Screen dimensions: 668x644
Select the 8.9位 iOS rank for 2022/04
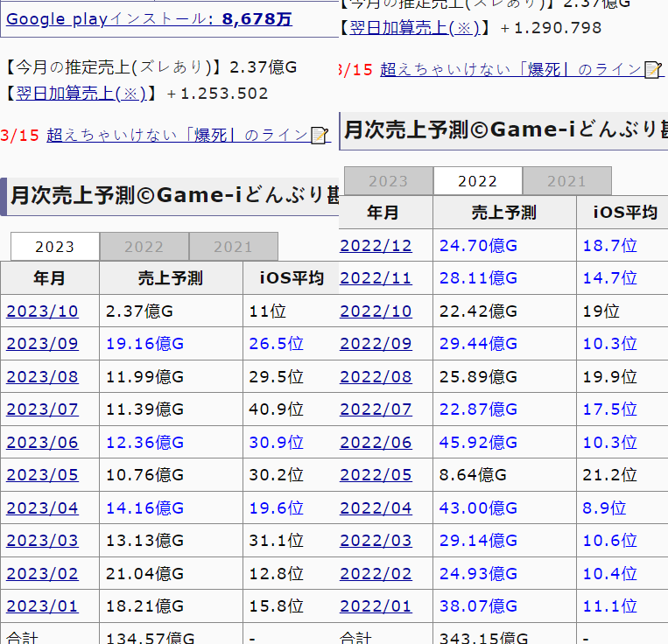coord(604,507)
